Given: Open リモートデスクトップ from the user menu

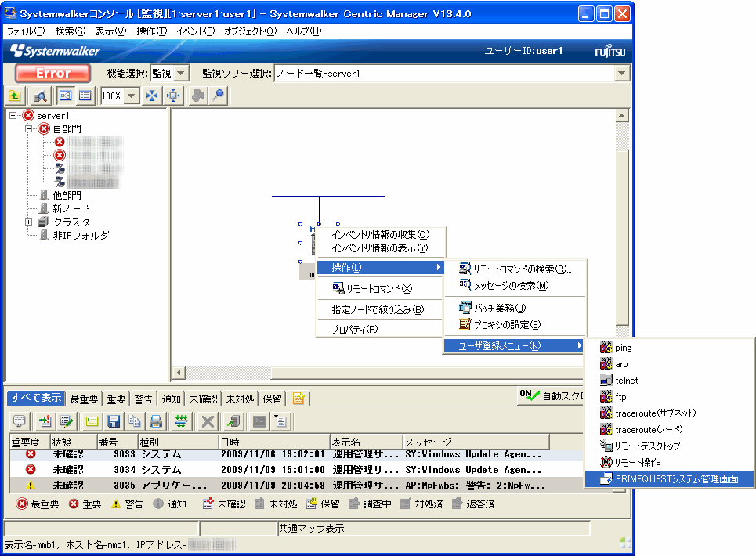Looking at the screenshot, I should (669, 446).
